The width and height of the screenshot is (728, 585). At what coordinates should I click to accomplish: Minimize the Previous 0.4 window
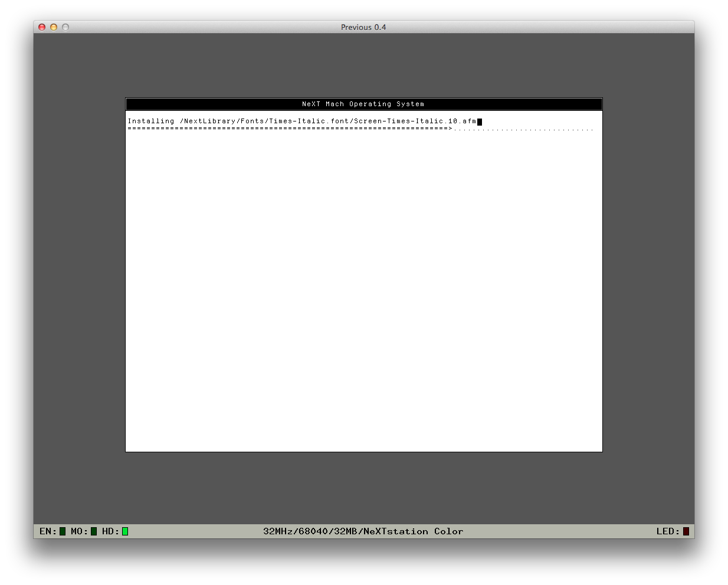click(x=54, y=27)
